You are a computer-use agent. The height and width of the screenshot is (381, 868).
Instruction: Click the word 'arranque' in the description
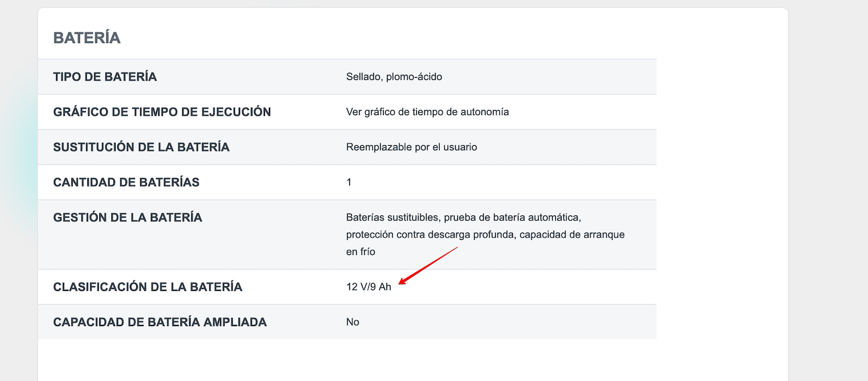tap(606, 235)
